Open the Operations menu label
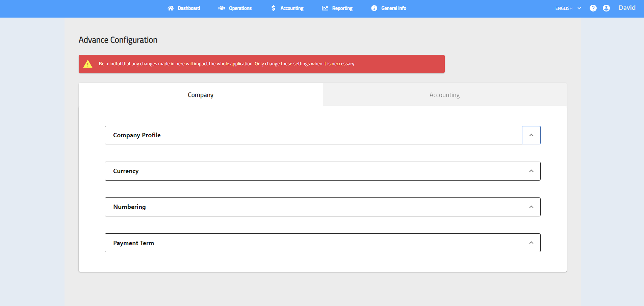This screenshot has width=644, height=306. point(240,8)
